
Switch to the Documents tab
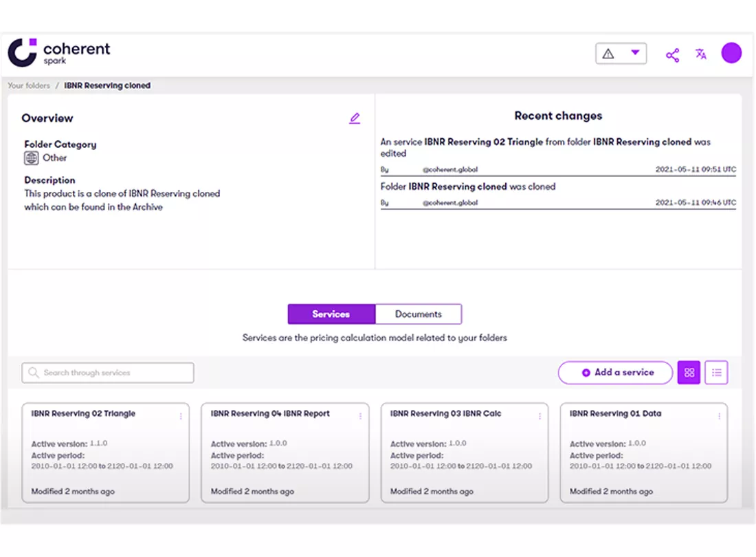point(419,314)
